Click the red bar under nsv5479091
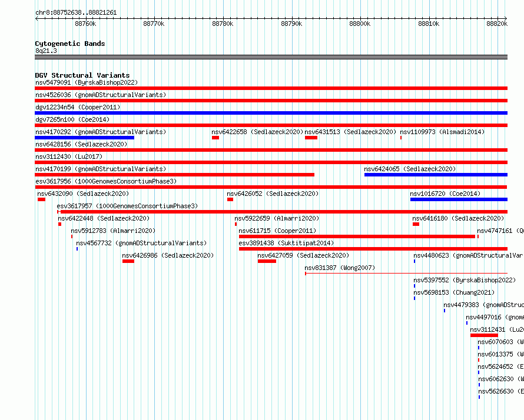Viewport: 524px width, 420px height. point(271,88)
